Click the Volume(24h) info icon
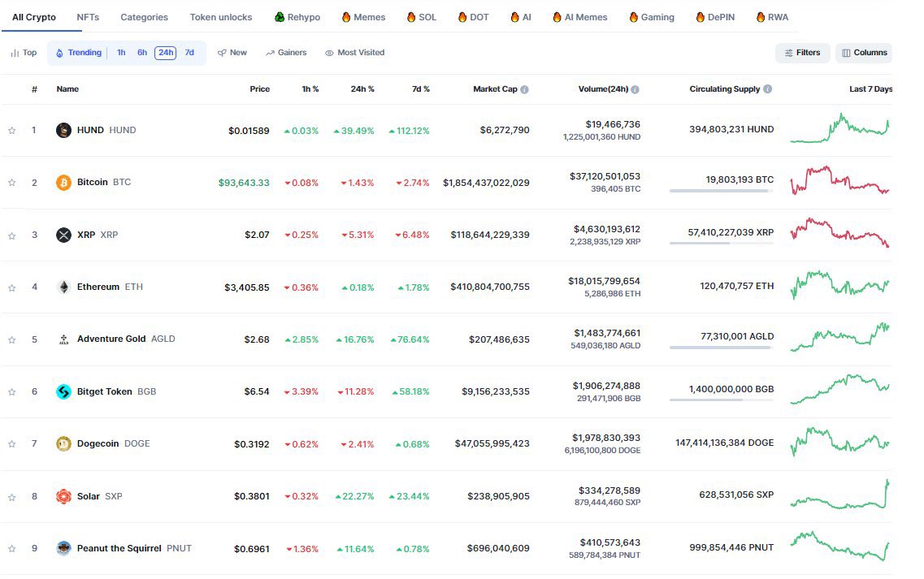 click(x=635, y=89)
